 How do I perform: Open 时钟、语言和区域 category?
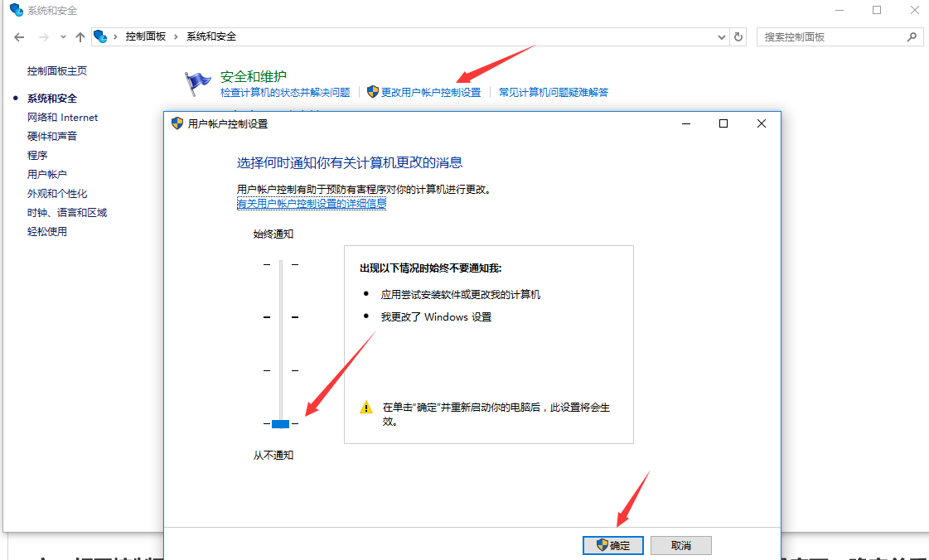(67, 213)
